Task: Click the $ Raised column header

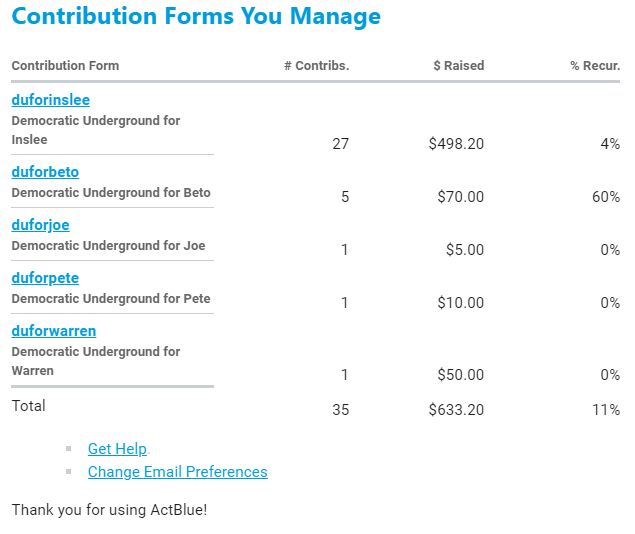Action: click(x=458, y=66)
